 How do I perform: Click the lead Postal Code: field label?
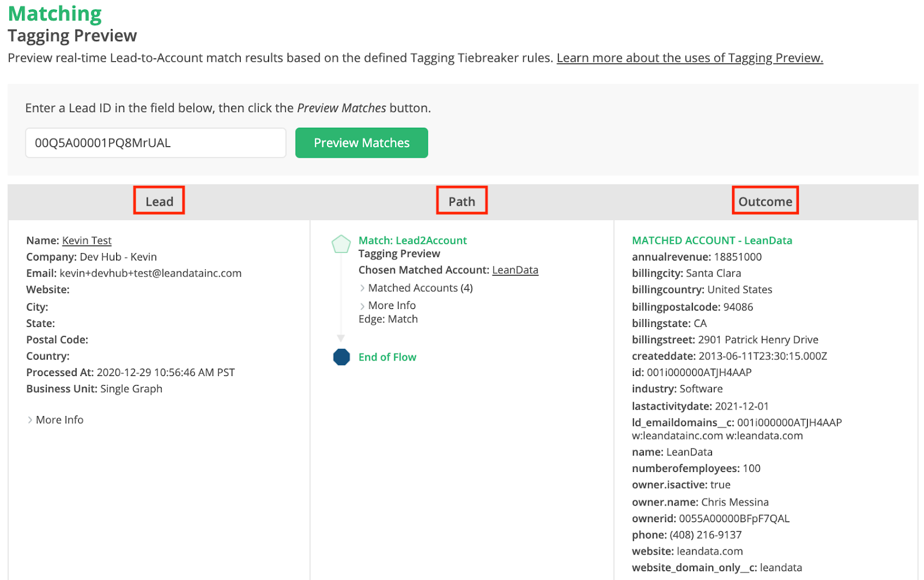pos(57,340)
